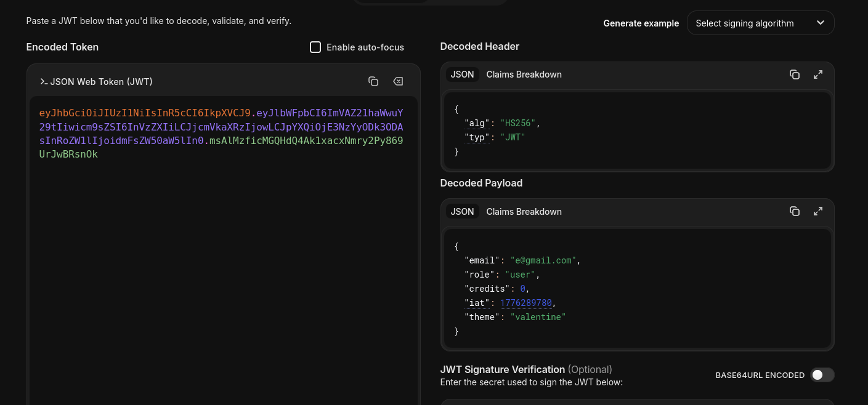
Task: Click the "iat" claim key in payload
Action: (477, 303)
